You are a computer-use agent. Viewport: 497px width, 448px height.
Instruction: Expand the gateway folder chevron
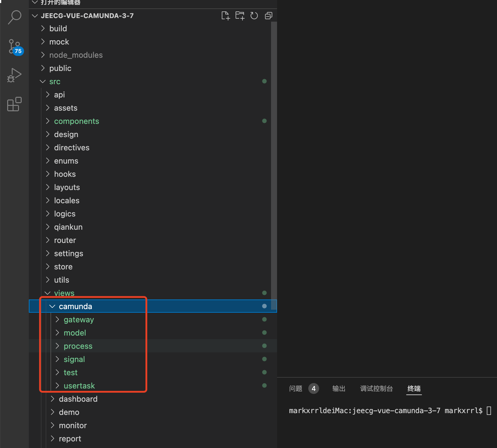[57, 320]
